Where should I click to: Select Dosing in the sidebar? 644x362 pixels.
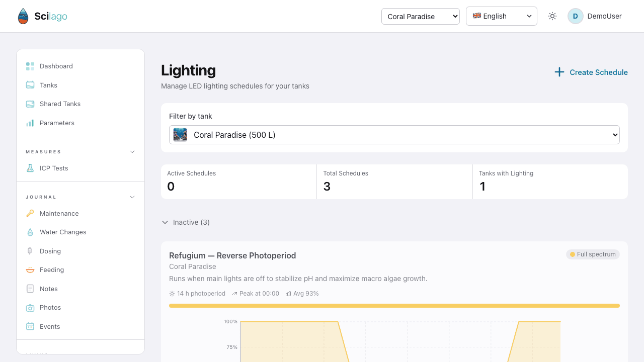click(x=80, y=251)
